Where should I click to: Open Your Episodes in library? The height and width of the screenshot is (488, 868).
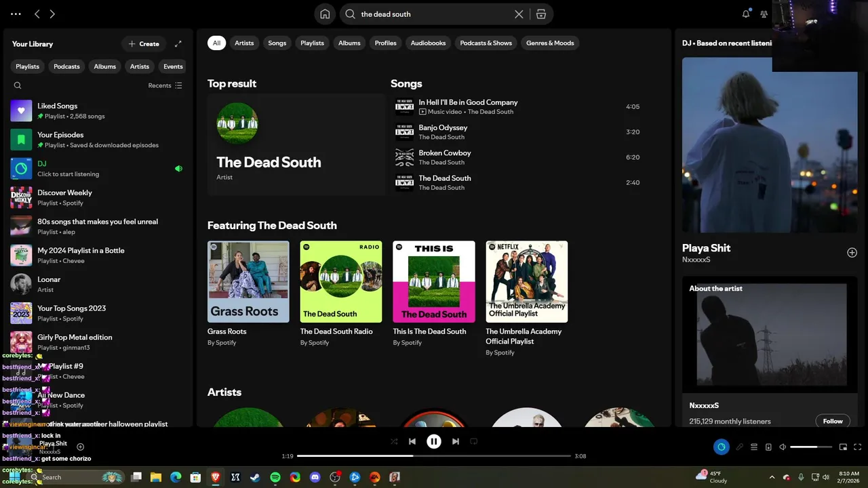pyautogui.click(x=98, y=140)
